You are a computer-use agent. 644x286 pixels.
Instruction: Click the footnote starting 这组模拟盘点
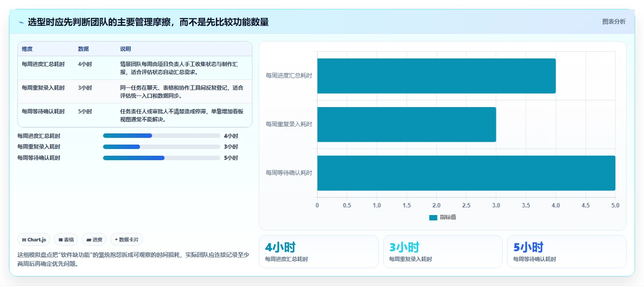133,259
